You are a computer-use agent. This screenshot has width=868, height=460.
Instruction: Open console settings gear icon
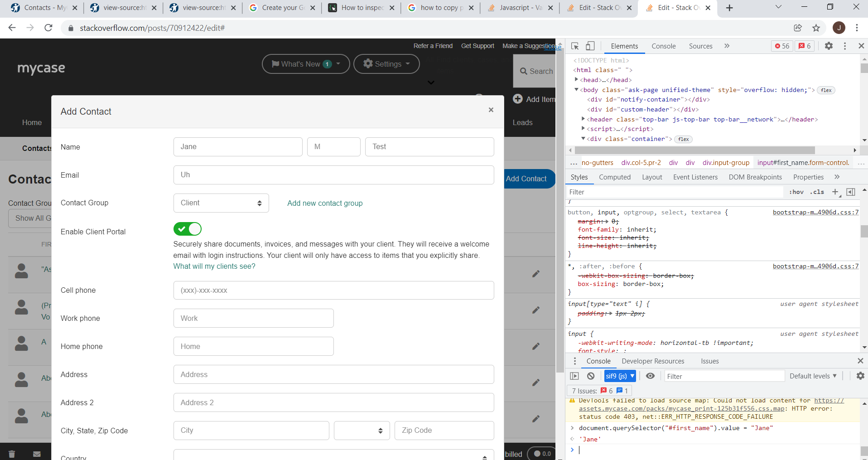[860, 376]
